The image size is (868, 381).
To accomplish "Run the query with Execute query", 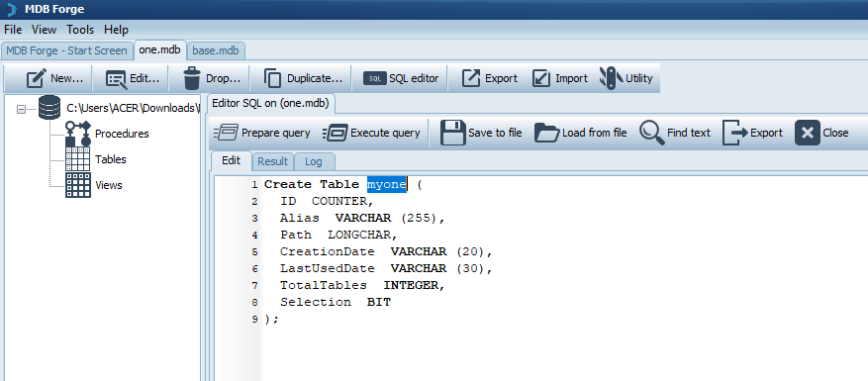I will pyautogui.click(x=371, y=133).
